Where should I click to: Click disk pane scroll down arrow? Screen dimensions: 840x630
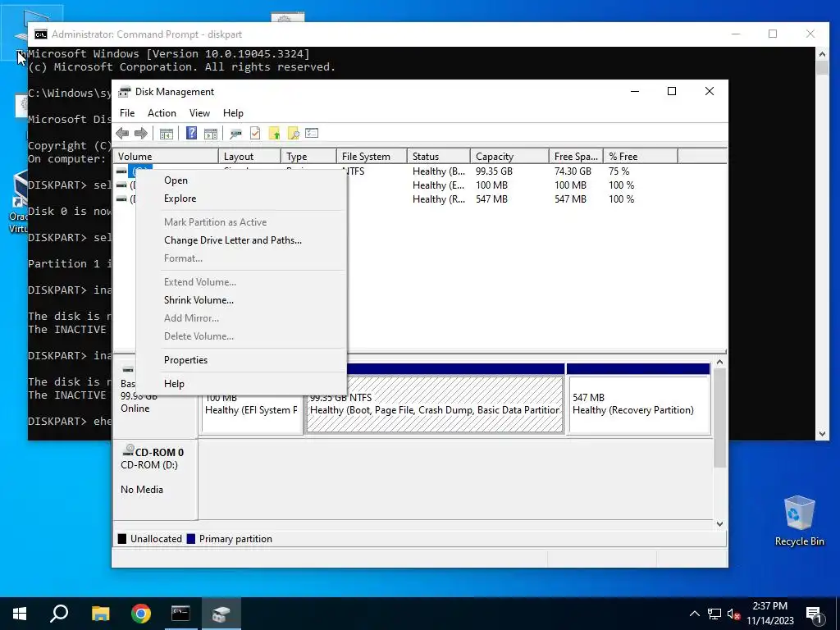point(720,524)
